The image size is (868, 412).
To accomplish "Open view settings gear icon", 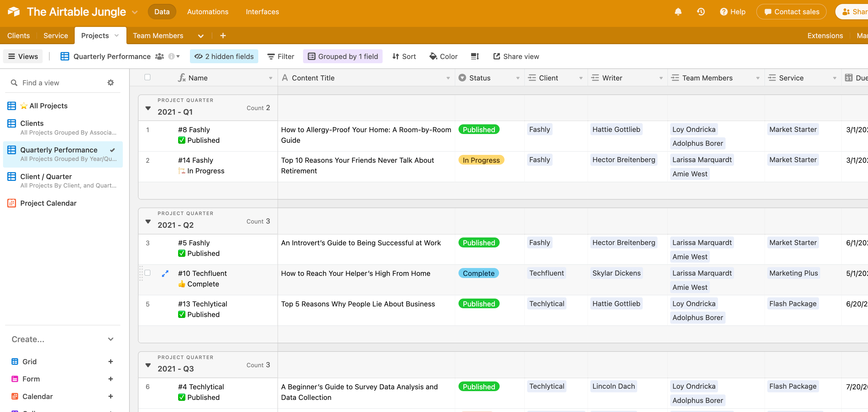I will point(110,83).
